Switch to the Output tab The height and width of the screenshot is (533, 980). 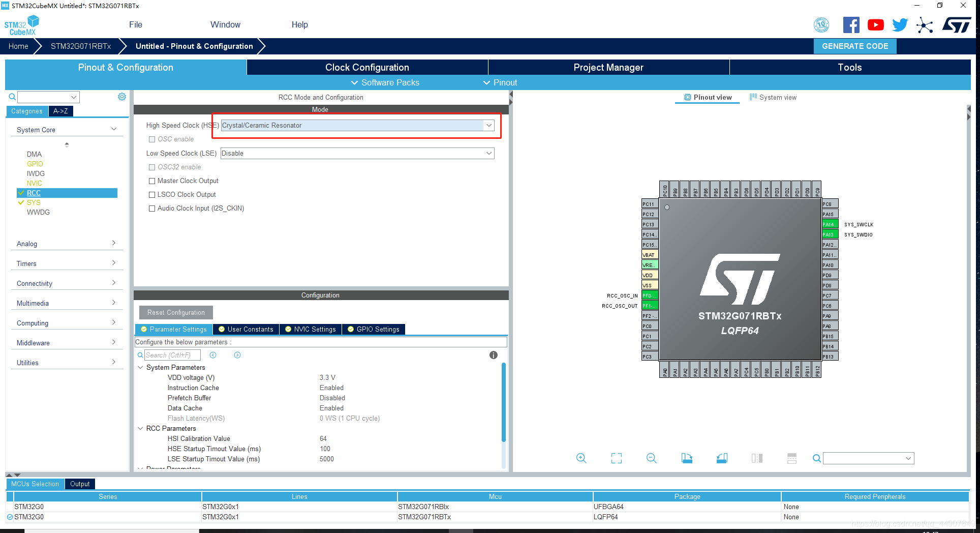(x=80, y=484)
